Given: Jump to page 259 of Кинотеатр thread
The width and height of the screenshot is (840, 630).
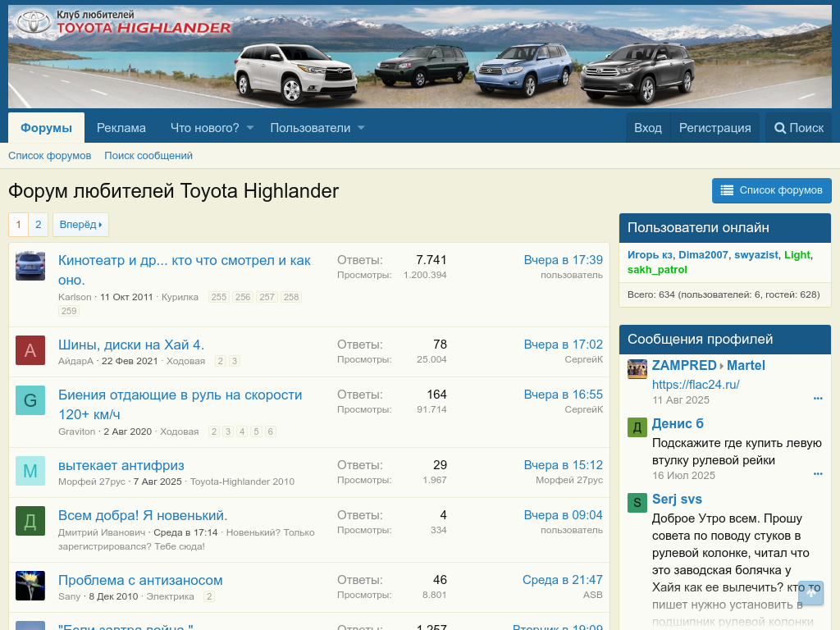Looking at the screenshot, I should pyautogui.click(x=69, y=311).
